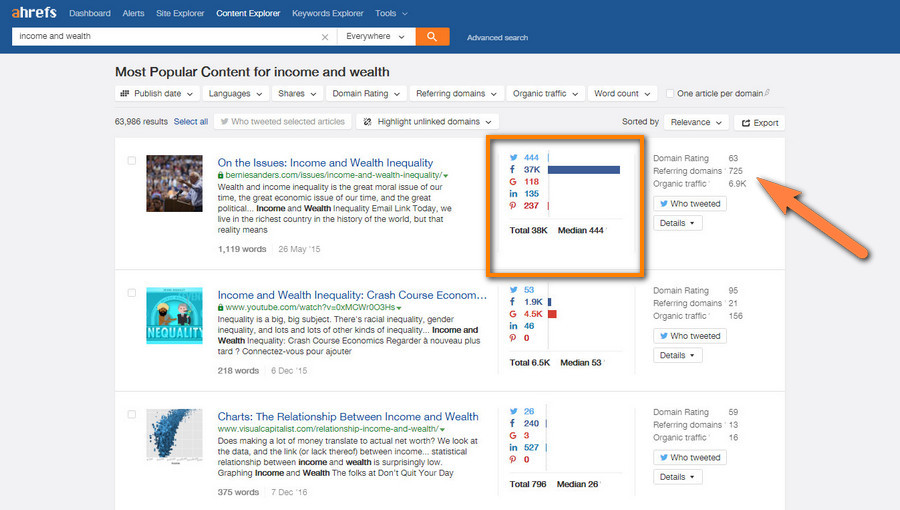This screenshot has height=510, width=900.
Task: Open Shares filter dropdown
Action: [297, 94]
